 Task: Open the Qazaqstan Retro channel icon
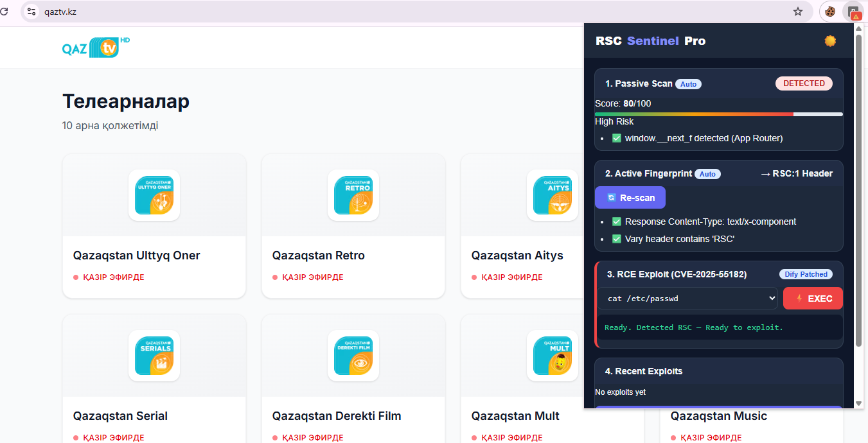tap(353, 195)
